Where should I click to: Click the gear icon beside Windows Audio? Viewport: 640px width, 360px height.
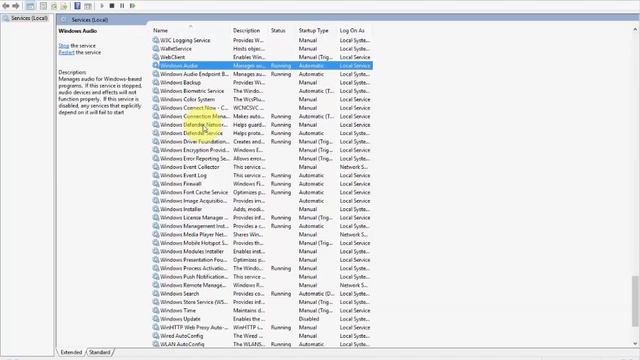156,66
